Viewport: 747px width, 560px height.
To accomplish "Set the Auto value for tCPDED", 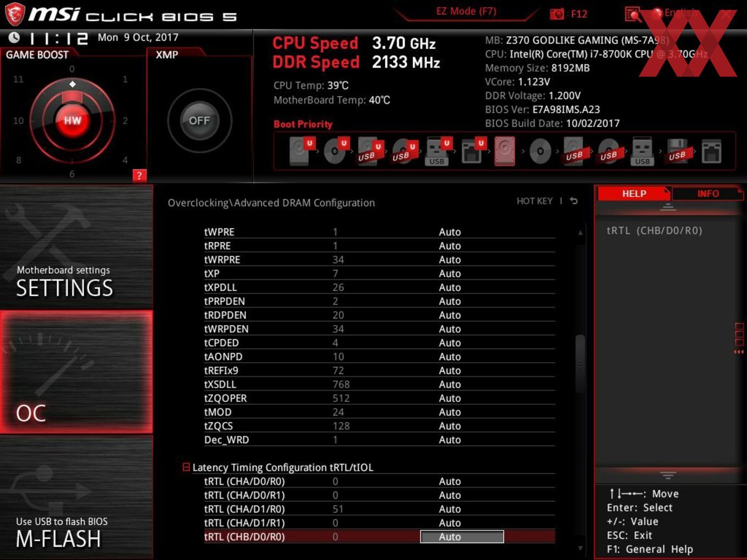I will coord(450,343).
